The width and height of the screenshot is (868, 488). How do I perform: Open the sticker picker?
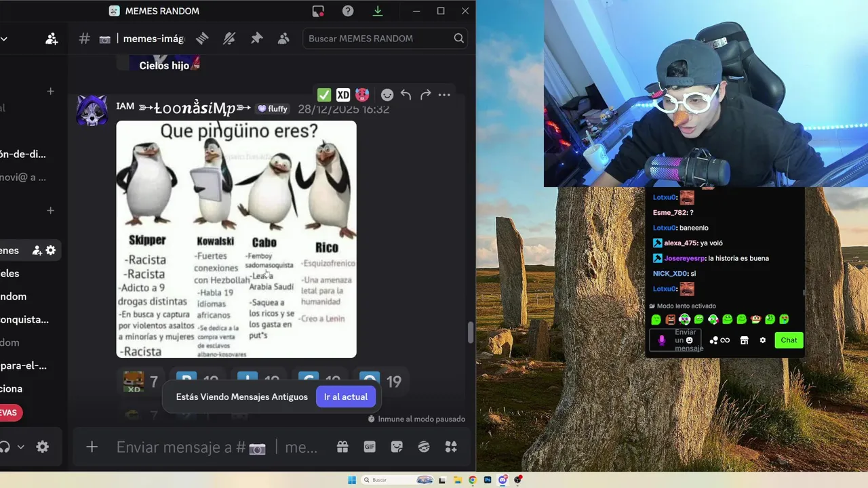(397, 447)
